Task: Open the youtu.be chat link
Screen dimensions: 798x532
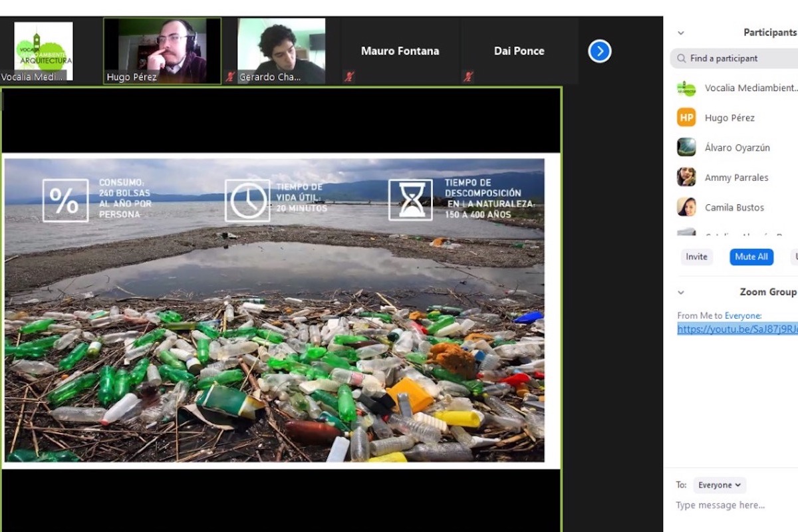Action: pos(737,329)
